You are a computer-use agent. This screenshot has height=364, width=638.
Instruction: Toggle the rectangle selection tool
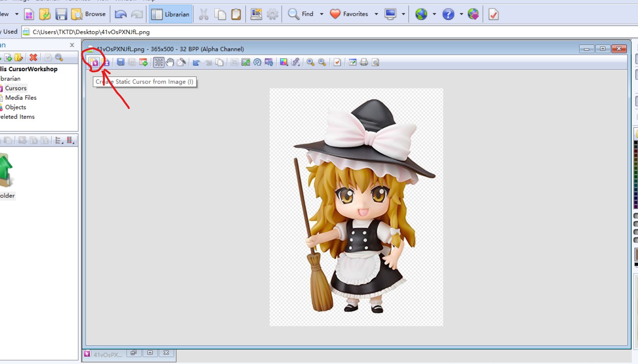click(x=159, y=62)
